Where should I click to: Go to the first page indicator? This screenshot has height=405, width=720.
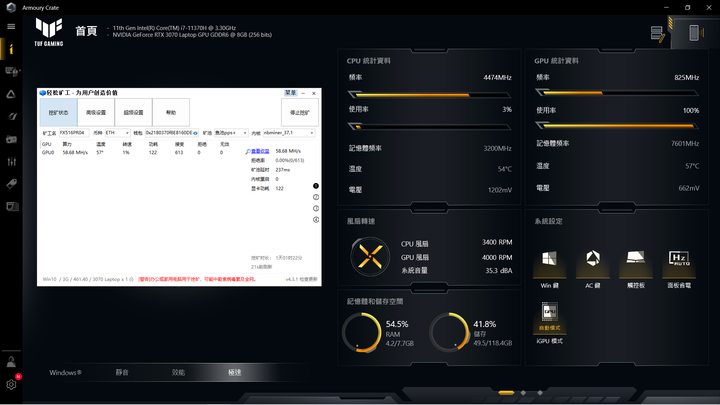(506, 393)
